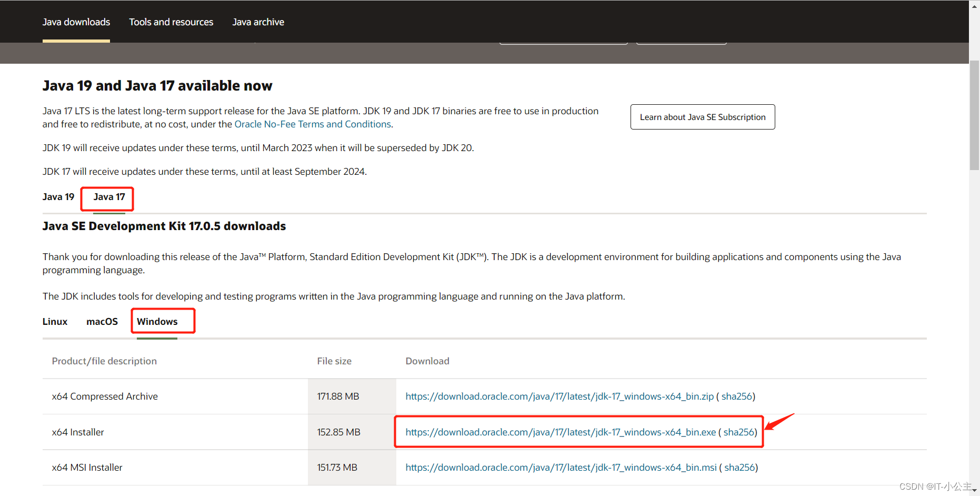Download the jdk-17 windows x64 zip archive
The width and height of the screenshot is (980, 496).
pos(559,396)
